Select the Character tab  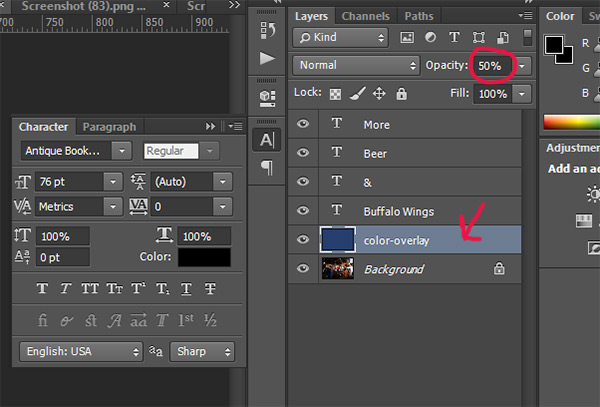coord(43,127)
